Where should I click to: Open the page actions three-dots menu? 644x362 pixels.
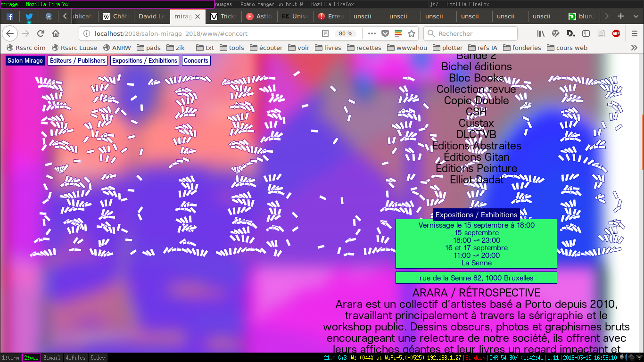[372, 33]
